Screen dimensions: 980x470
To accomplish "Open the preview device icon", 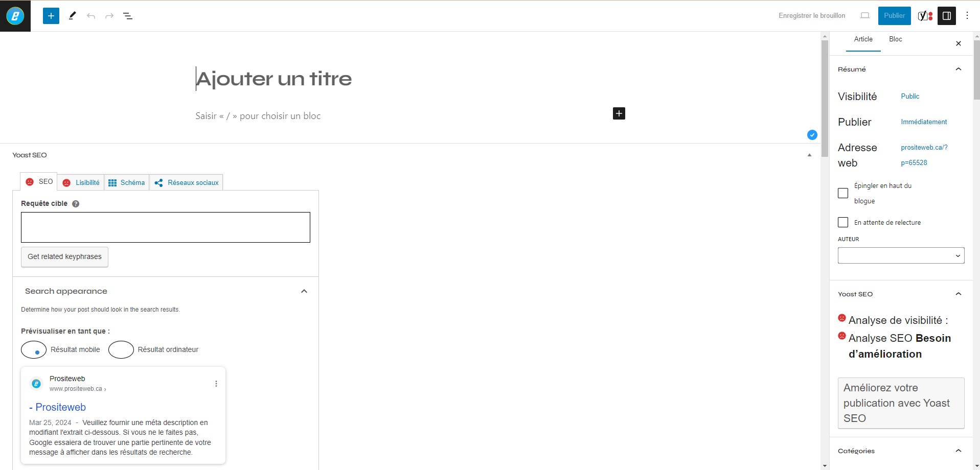I will pyautogui.click(x=865, y=16).
